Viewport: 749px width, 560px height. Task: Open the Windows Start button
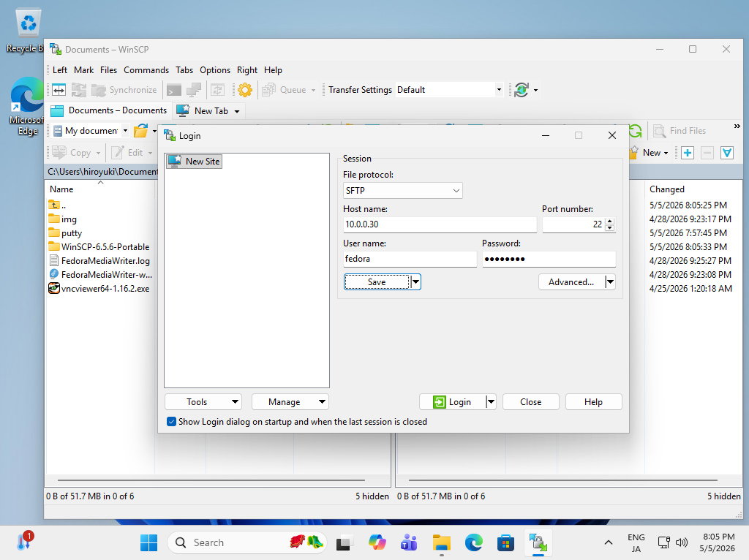[x=149, y=542]
